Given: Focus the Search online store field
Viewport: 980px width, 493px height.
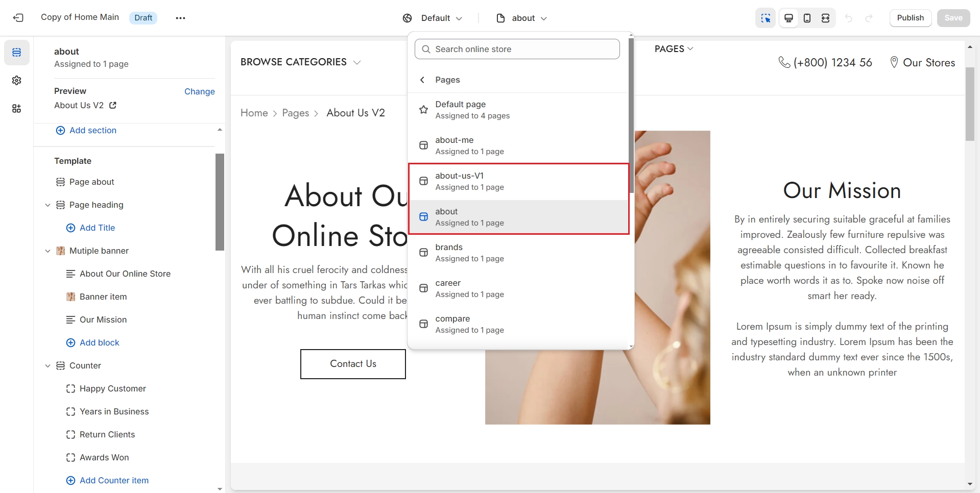Looking at the screenshot, I should click(x=517, y=49).
